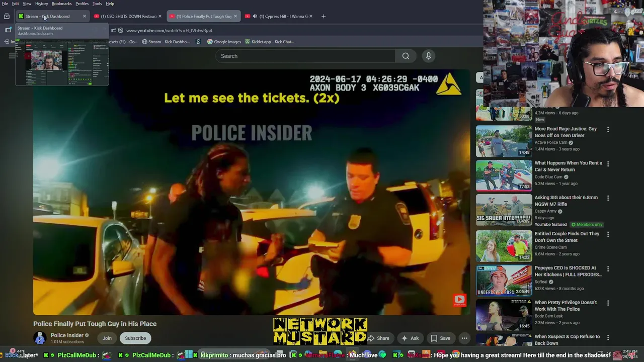Open the Kicklet.app bookmark
The height and width of the screenshot is (362, 644).
[269, 42]
